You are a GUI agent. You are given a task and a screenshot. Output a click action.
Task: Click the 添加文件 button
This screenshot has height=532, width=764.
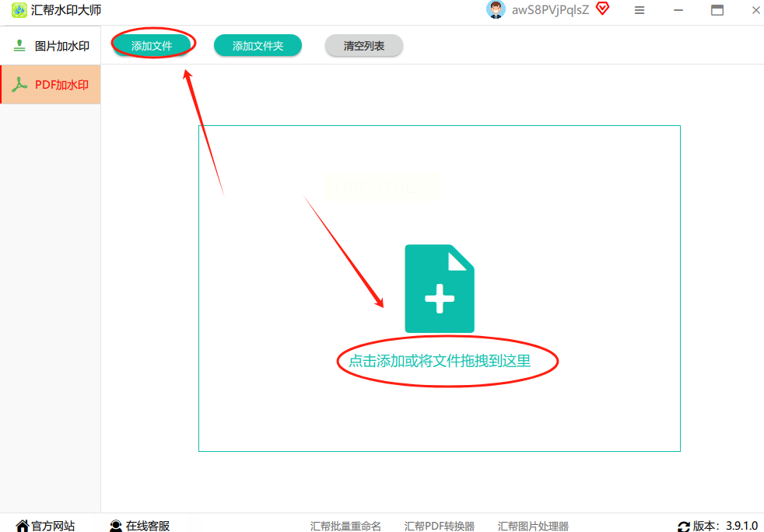pos(152,45)
